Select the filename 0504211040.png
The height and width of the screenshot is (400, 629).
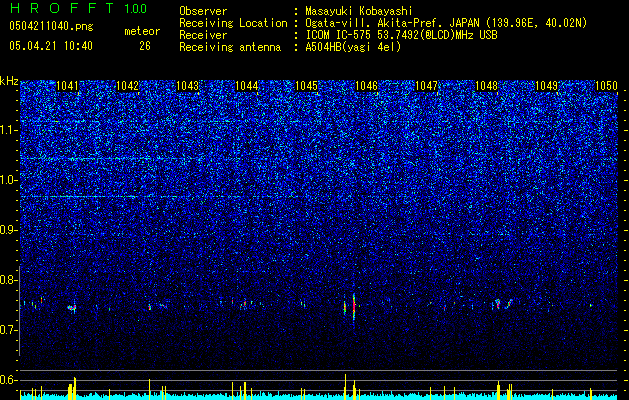coord(51,26)
